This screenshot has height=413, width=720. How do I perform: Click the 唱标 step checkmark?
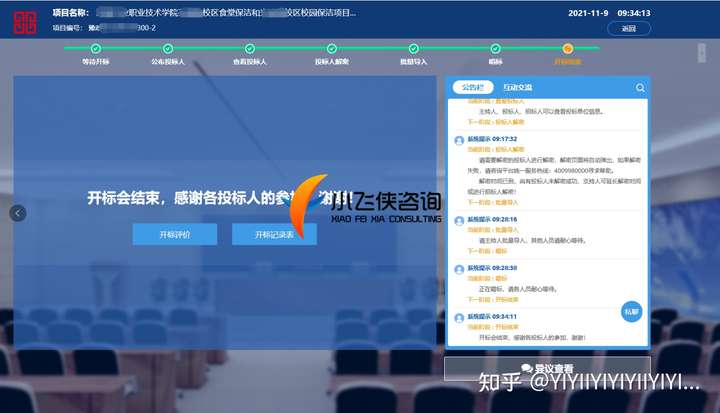click(x=495, y=49)
